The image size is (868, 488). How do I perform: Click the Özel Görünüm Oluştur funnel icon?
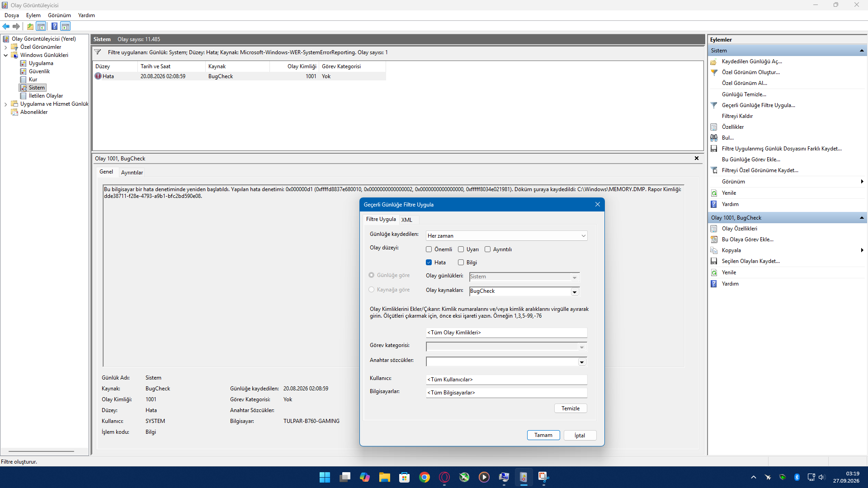coord(714,72)
